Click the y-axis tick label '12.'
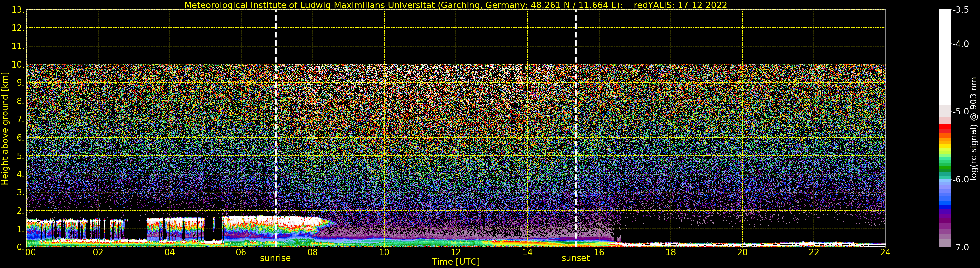This screenshot has width=980, height=268. coord(18,28)
